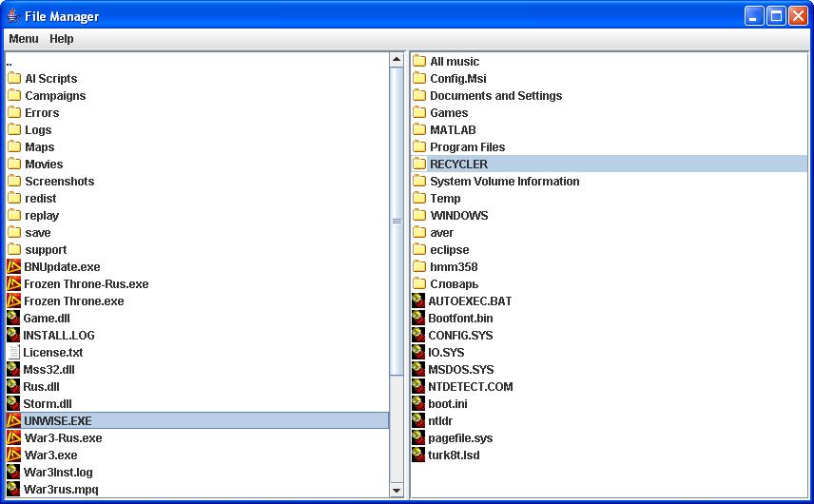
Task: Click the WINDOWS folder icon
Action: pos(419,216)
